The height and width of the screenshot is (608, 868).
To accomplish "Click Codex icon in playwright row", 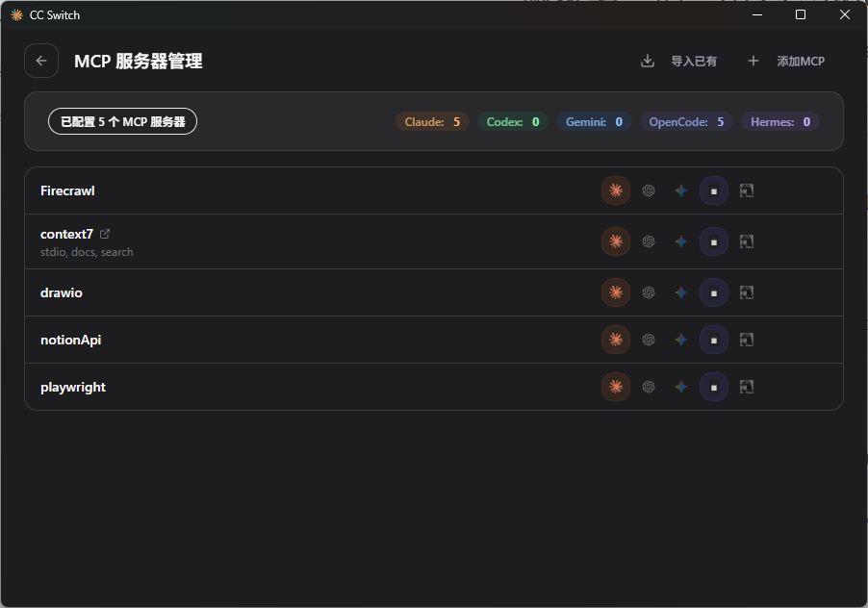I will pos(649,387).
